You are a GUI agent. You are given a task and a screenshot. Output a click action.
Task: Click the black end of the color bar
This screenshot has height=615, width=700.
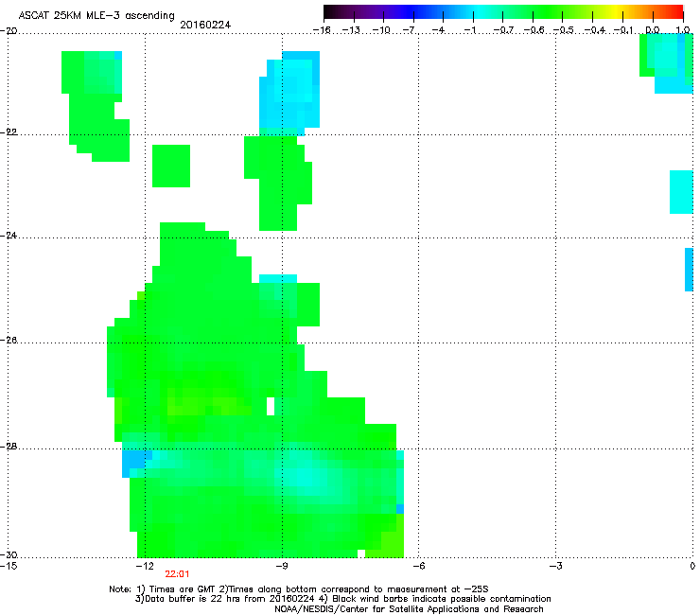[x=330, y=11]
